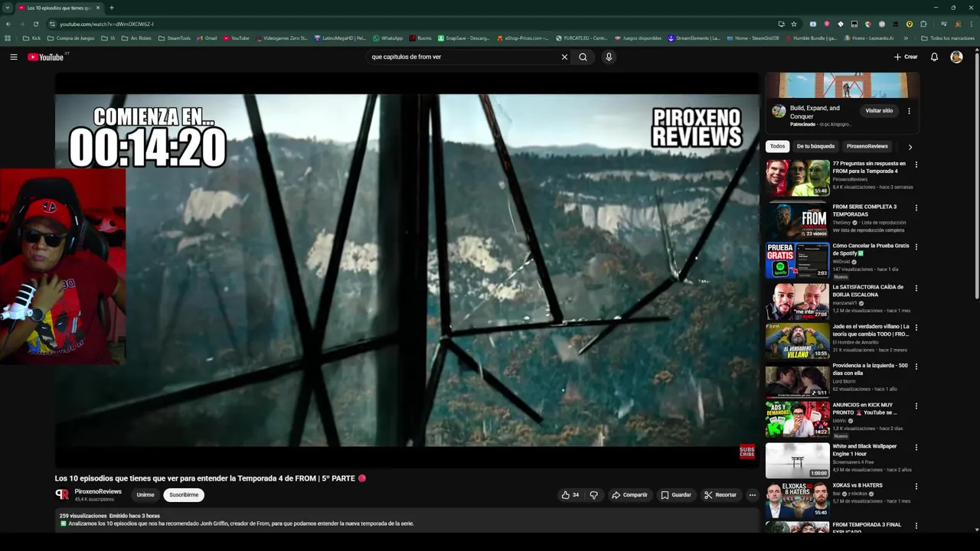Open options for Jade verdadero villano video

pyautogui.click(x=916, y=328)
